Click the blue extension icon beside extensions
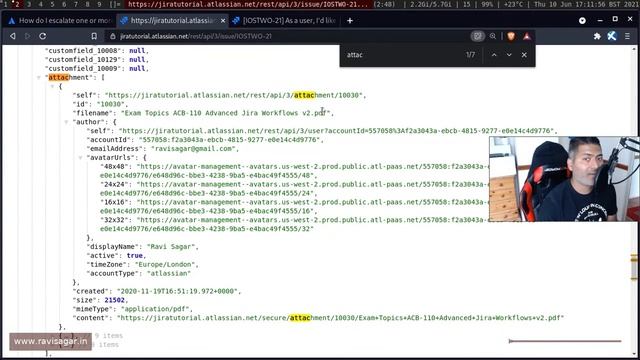The width and height of the screenshot is (640, 360). (611, 36)
